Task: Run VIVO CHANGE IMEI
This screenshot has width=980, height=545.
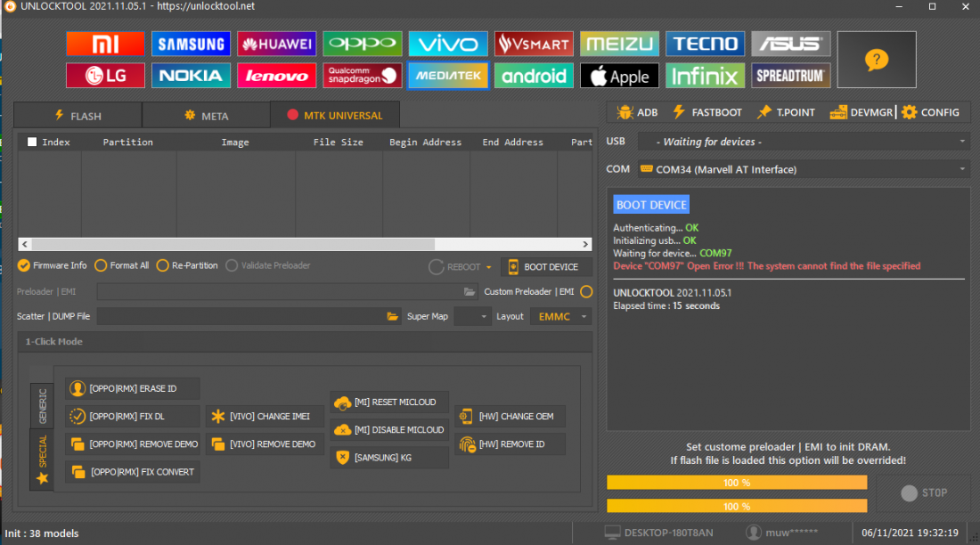Action: (265, 416)
